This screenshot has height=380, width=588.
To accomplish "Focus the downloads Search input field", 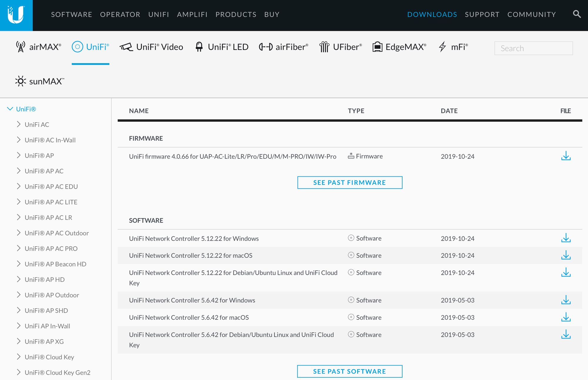I will coord(533,48).
